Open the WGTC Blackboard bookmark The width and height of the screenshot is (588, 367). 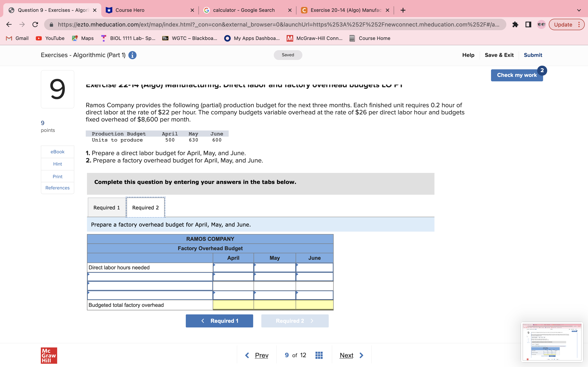click(189, 38)
